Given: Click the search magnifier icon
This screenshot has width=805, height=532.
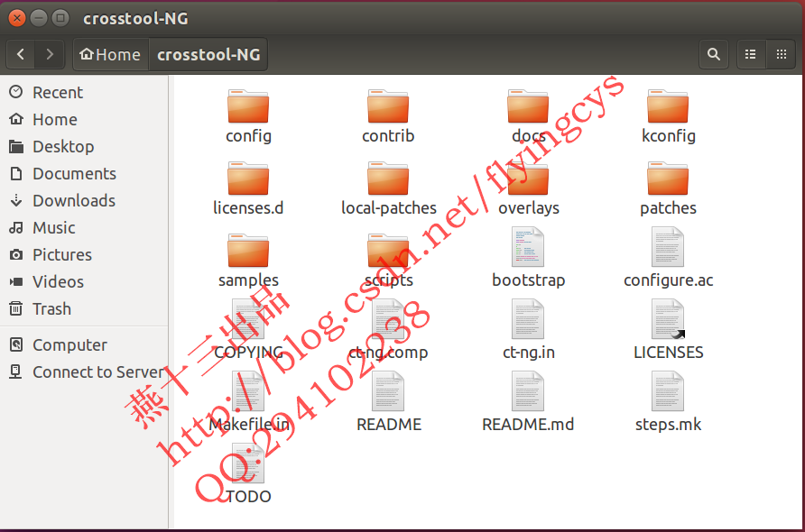Looking at the screenshot, I should [x=713, y=54].
